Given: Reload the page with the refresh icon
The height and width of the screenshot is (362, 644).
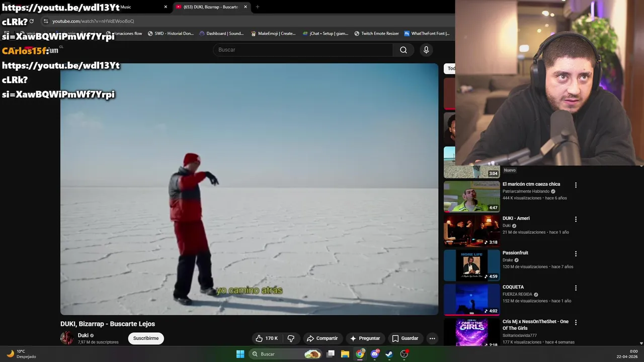Looking at the screenshot, I should [x=32, y=21].
